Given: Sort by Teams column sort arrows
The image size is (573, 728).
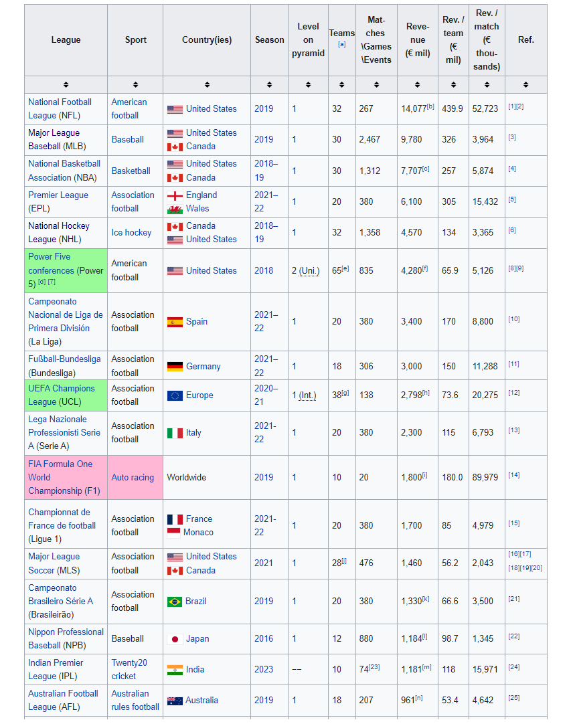Looking at the screenshot, I should point(342,84).
